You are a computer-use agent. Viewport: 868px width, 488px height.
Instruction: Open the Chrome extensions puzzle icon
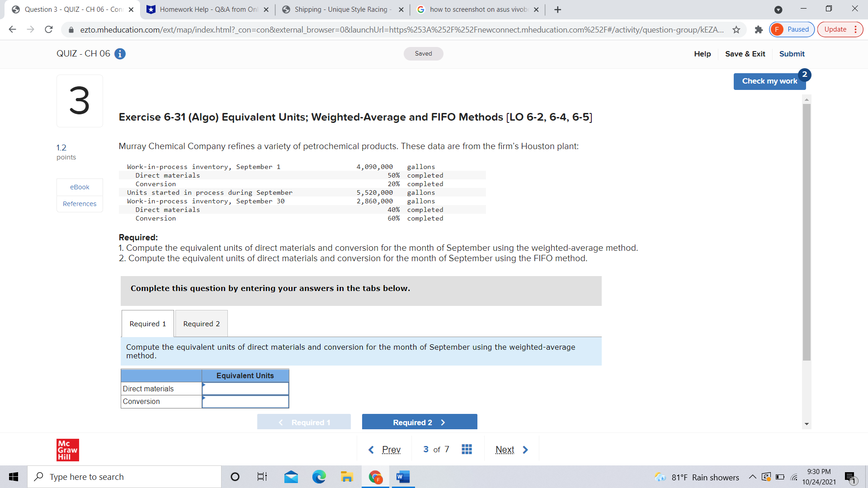pyautogui.click(x=759, y=30)
